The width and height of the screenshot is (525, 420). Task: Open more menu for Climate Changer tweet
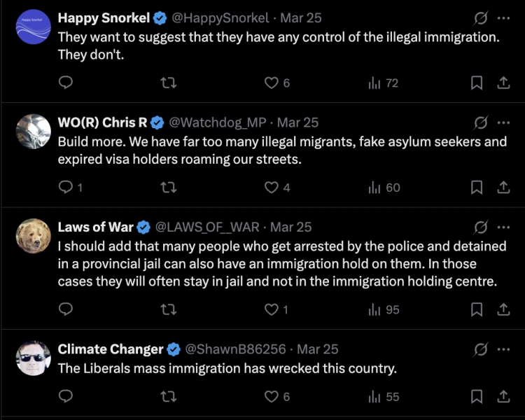[503, 349]
